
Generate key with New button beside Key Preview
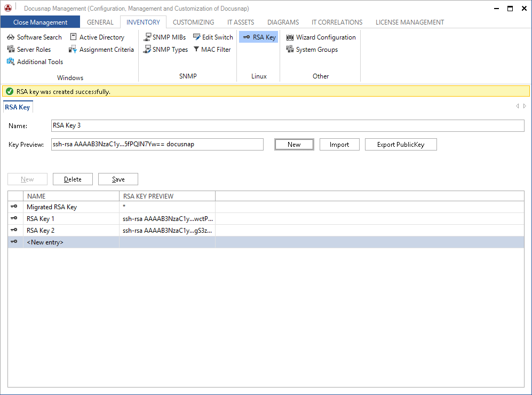pos(294,144)
